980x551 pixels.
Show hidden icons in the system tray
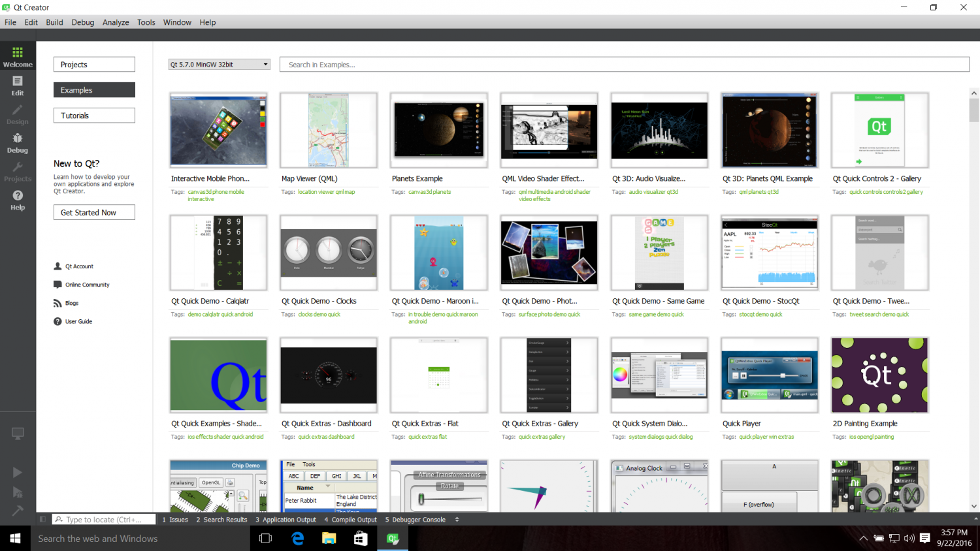click(863, 538)
